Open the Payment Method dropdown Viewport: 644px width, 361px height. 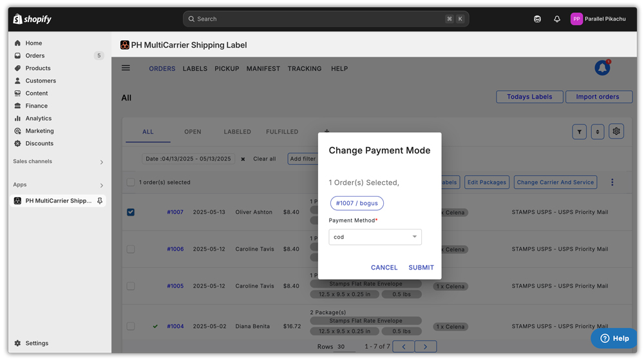coord(375,237)
